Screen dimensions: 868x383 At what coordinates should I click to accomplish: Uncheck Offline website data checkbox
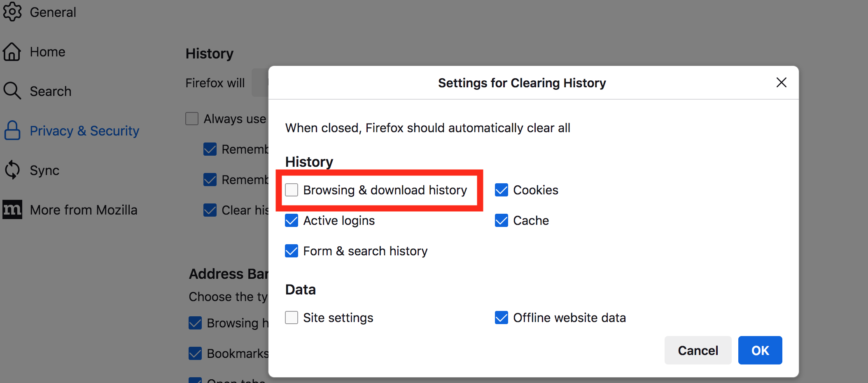[x=502, y=318]
